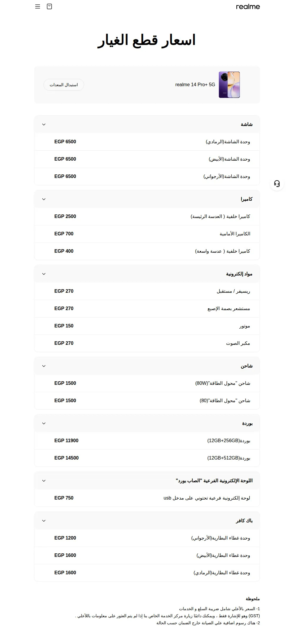Open the hamburger menu icon
This screenshot has width=294, height=644.
click(x=38, y=6)
